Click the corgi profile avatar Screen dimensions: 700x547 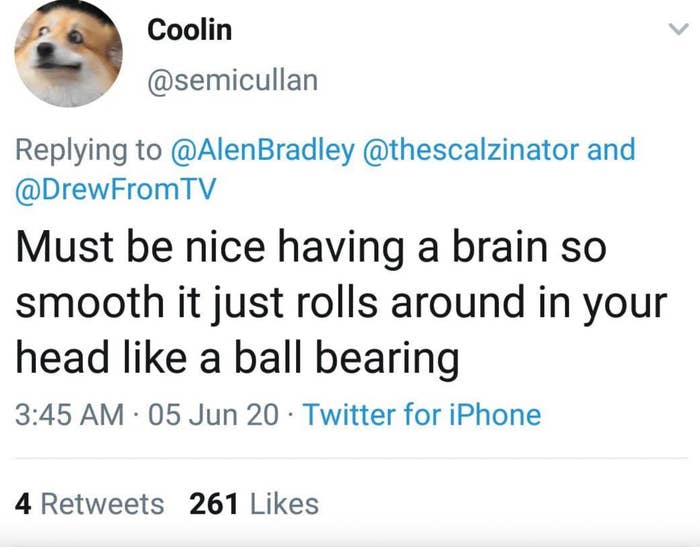[68, 53]
